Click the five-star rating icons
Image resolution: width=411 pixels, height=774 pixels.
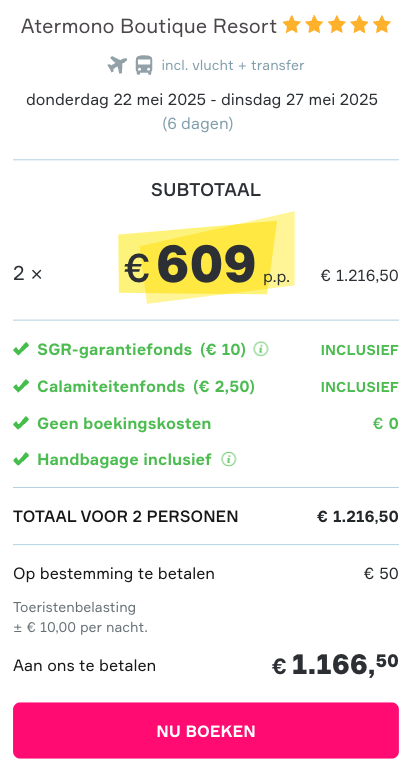(337, 25)
